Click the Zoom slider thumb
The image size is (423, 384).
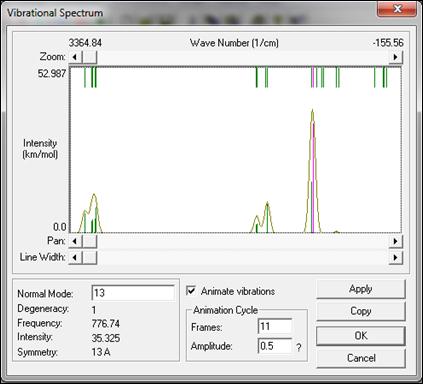point(89,57)
